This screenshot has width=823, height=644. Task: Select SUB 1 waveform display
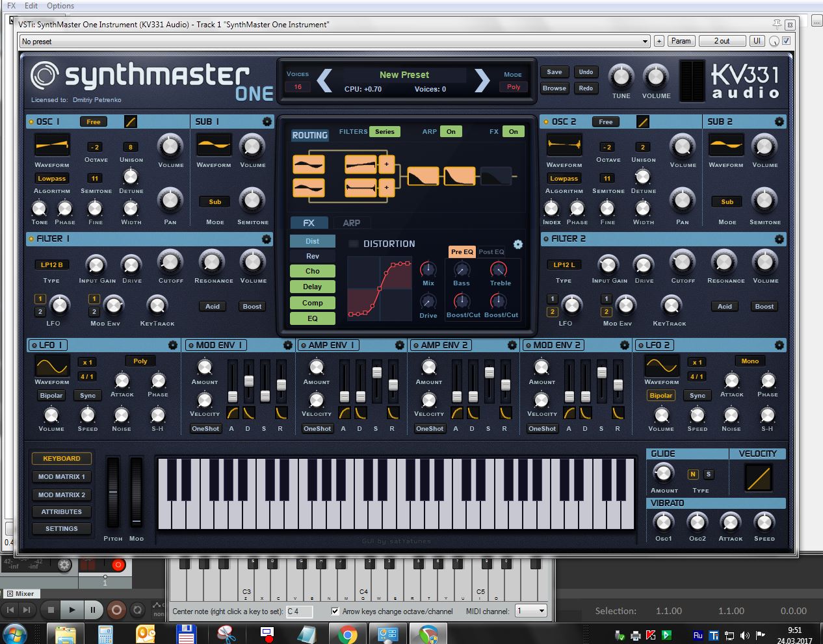click(x=214, y=146)
